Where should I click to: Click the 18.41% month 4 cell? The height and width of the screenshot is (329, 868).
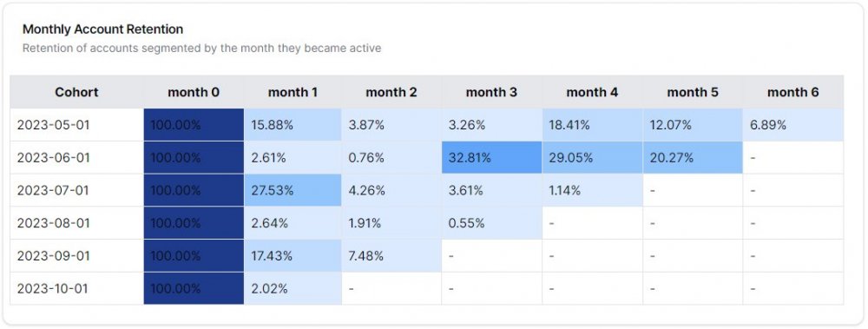(592, 125)
